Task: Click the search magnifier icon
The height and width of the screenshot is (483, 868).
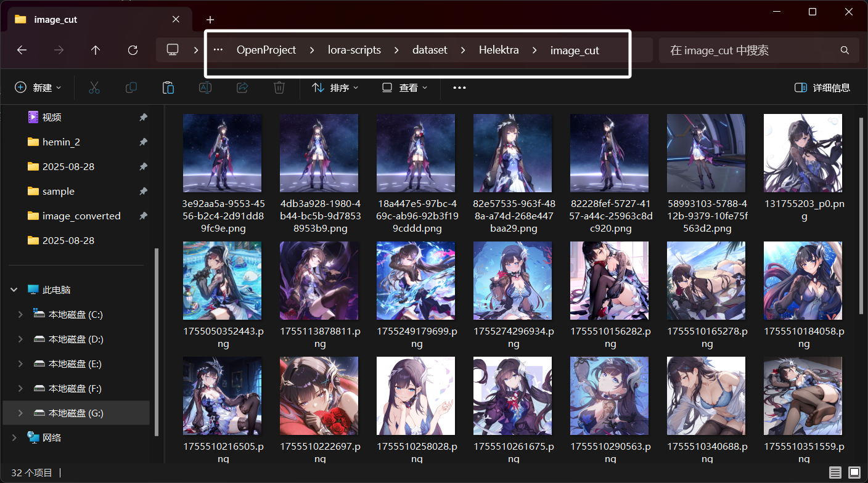Action: tap(845, 51)
